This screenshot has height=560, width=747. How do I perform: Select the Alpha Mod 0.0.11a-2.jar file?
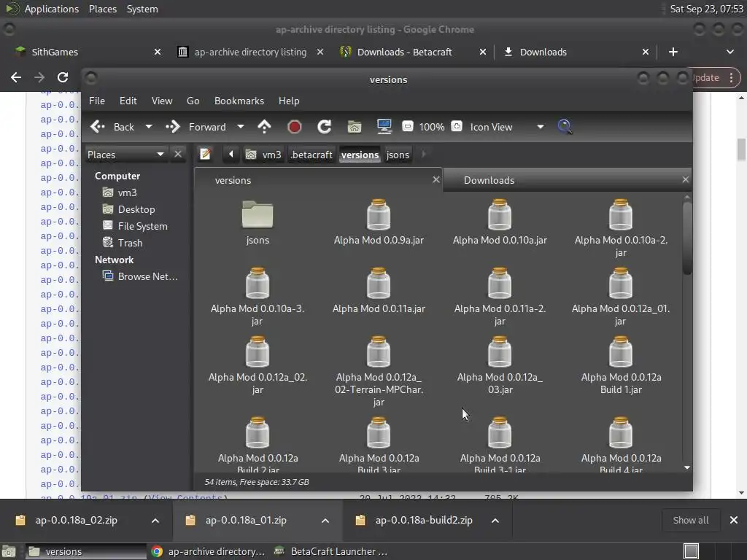point(500,297)
